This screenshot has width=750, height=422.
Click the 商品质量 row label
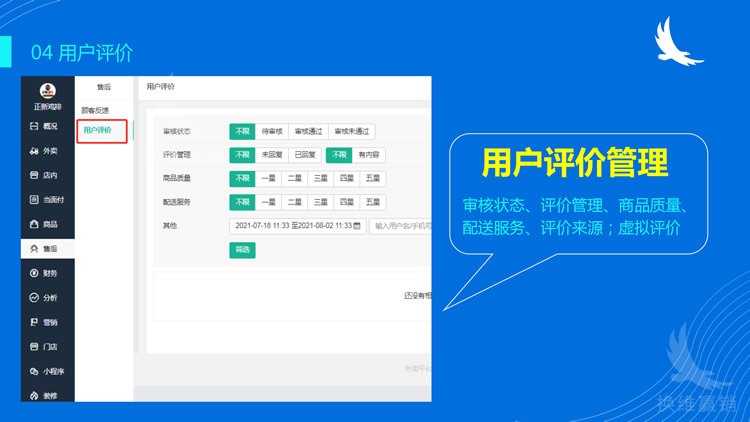(x=177, y=178)
